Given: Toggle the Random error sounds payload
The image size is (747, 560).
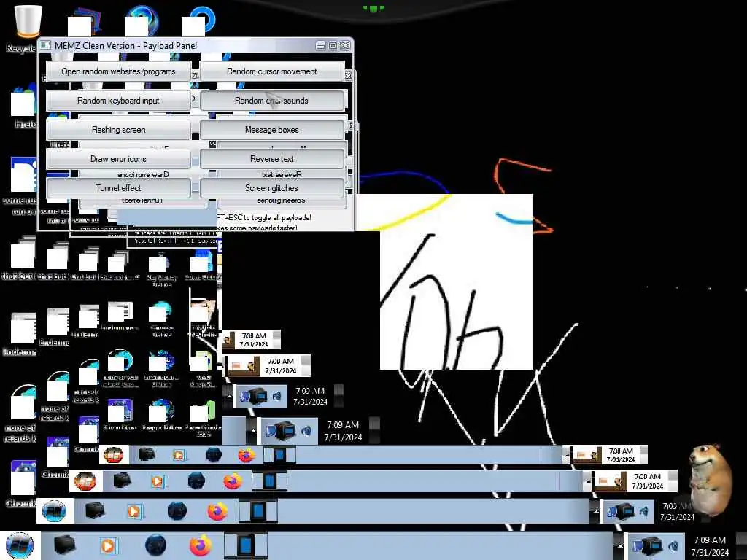Looking at the screenshot, I should click(x=271, y=101).
